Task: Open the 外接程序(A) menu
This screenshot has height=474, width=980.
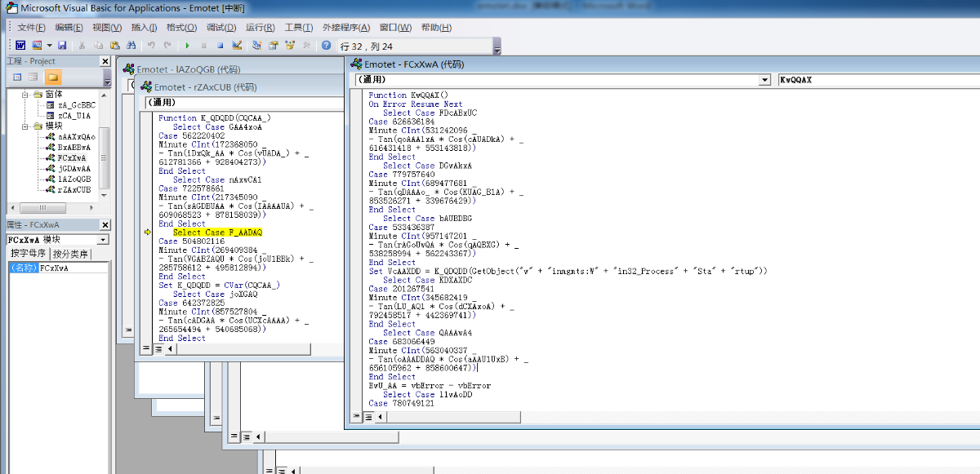Action: 345,27
